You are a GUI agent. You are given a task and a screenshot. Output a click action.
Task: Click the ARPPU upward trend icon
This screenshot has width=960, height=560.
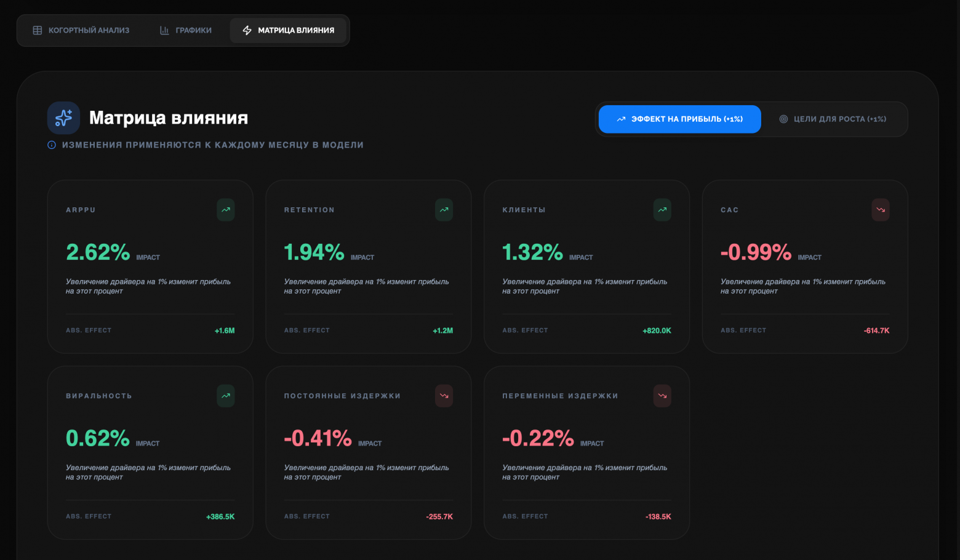(x=226, y=210)
